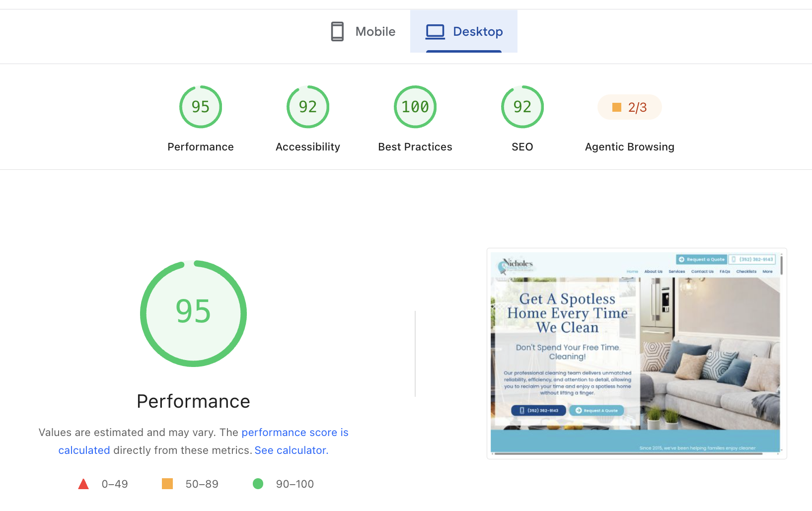Click the green circle 90–100 legend icon
This screenshot has height=511, width=812.
click(258, 484)
